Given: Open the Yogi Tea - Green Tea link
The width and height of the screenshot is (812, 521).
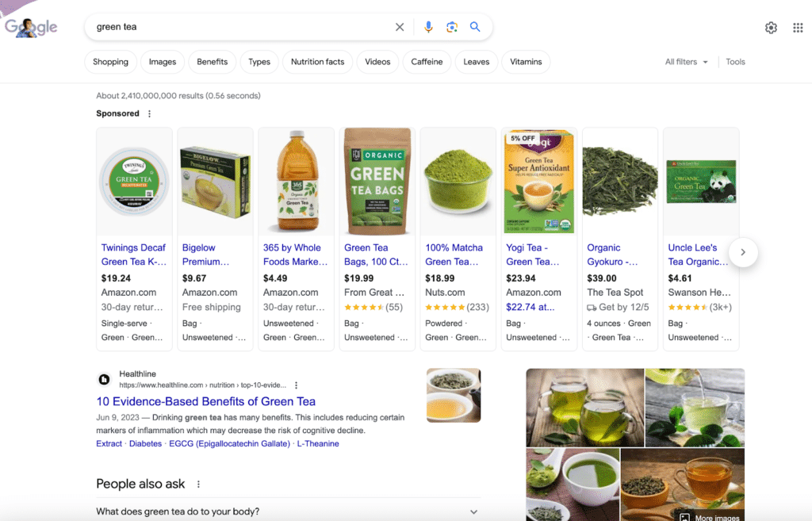Looking at the screenshot, I should (532, 255).
